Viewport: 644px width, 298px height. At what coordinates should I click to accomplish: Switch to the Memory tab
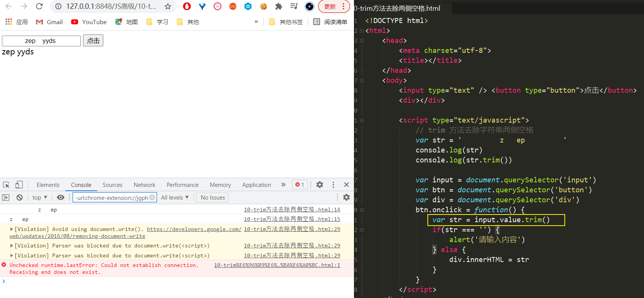tap(220, 185)
